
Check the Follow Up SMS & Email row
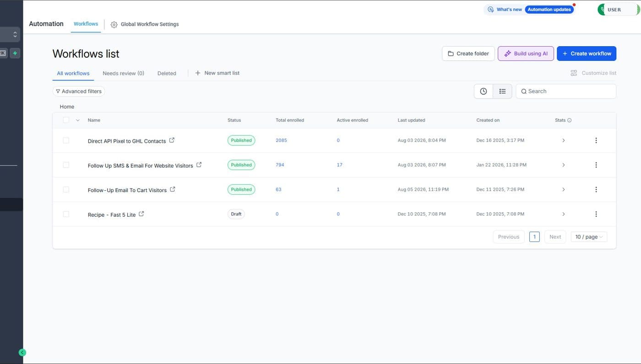tap(66, 165)
